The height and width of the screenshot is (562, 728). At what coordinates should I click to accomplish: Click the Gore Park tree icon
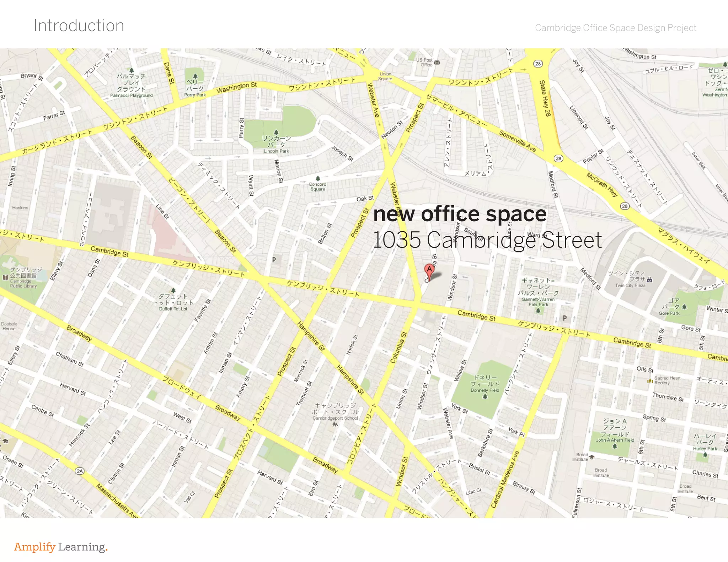pos(684,307)
